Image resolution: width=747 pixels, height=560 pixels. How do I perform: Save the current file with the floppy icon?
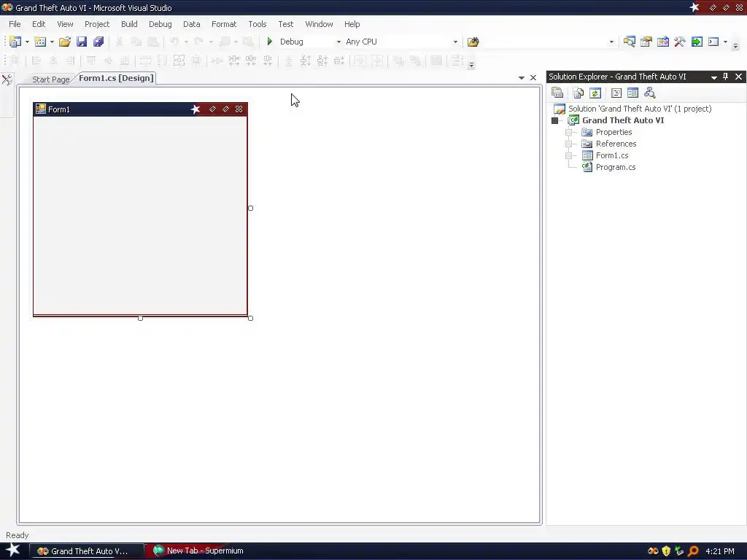click(82, 42)
